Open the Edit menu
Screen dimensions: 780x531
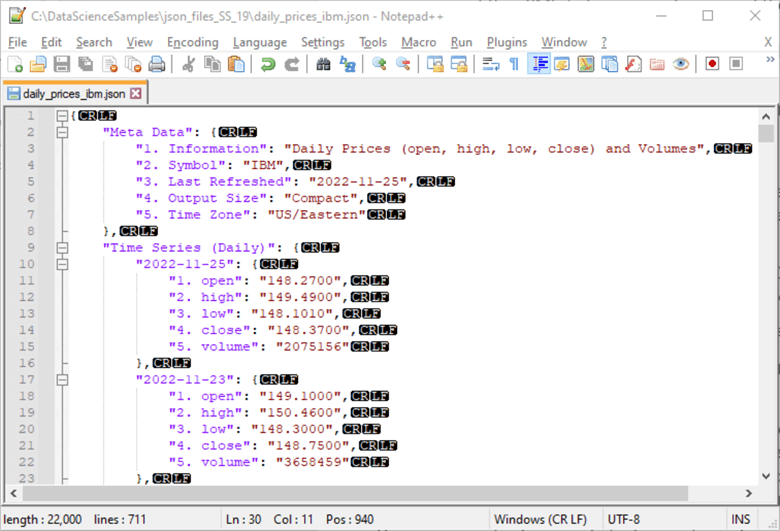pos(51,43)
